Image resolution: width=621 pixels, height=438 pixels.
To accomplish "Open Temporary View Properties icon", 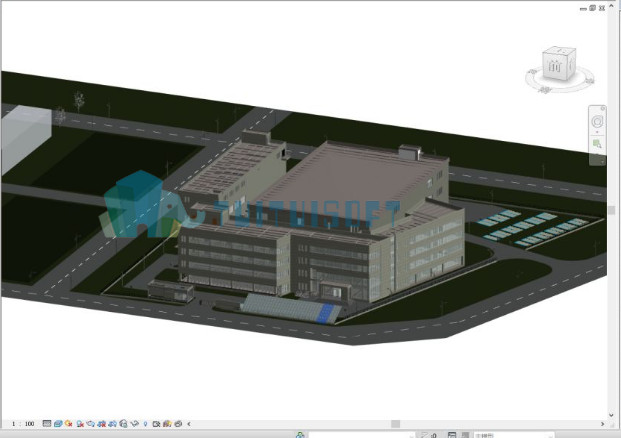I will click(156, 424).
